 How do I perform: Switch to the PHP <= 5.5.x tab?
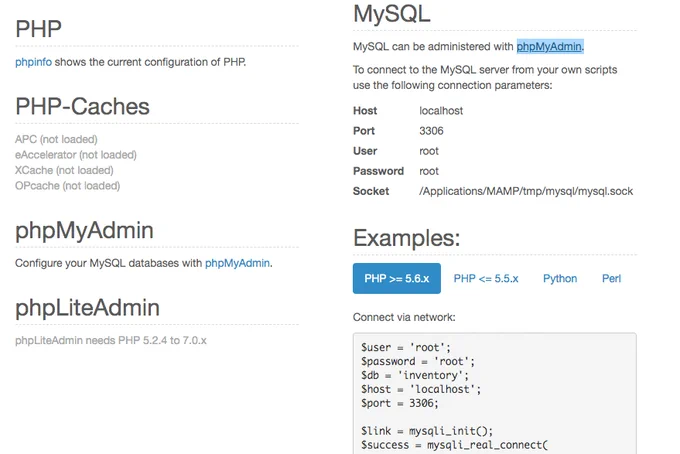click(x=486, y=278)
